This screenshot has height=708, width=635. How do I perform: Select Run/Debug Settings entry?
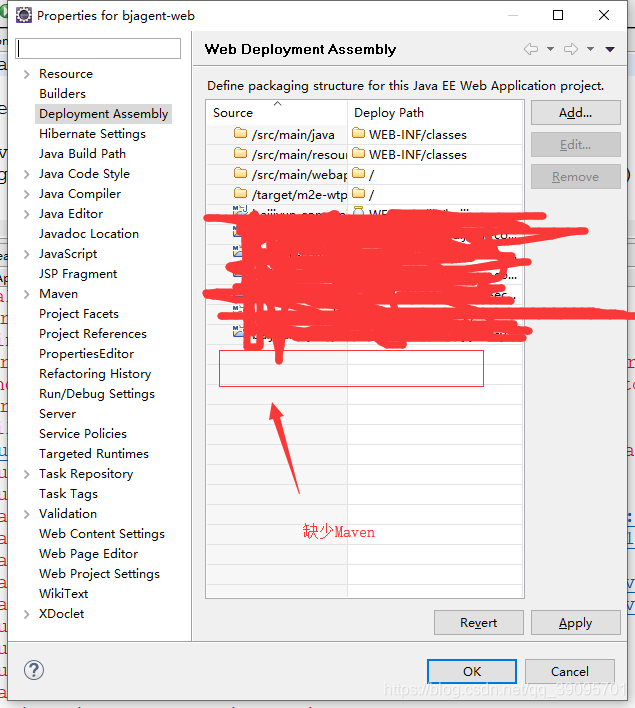click(x=97, y=394)
